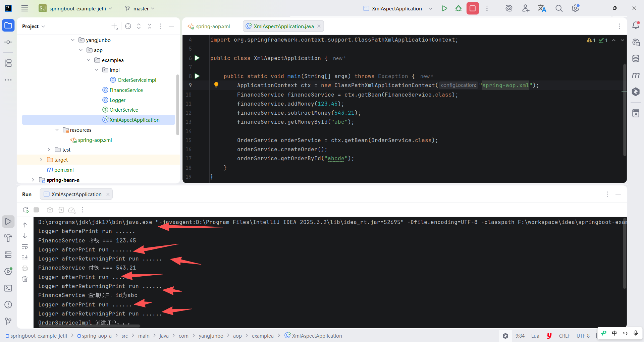Open Git tool window branch icon
This screenshot has height=342, width=644.
(x=8, y=321)
